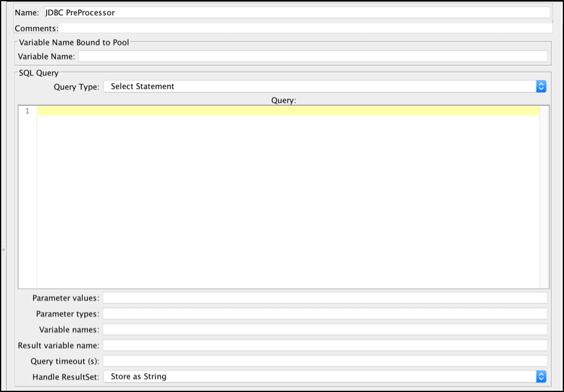Viewport: 564px width, 392px height.
Task: Click line number 1 in the editor gutter
Action: [x=27, y=111]
